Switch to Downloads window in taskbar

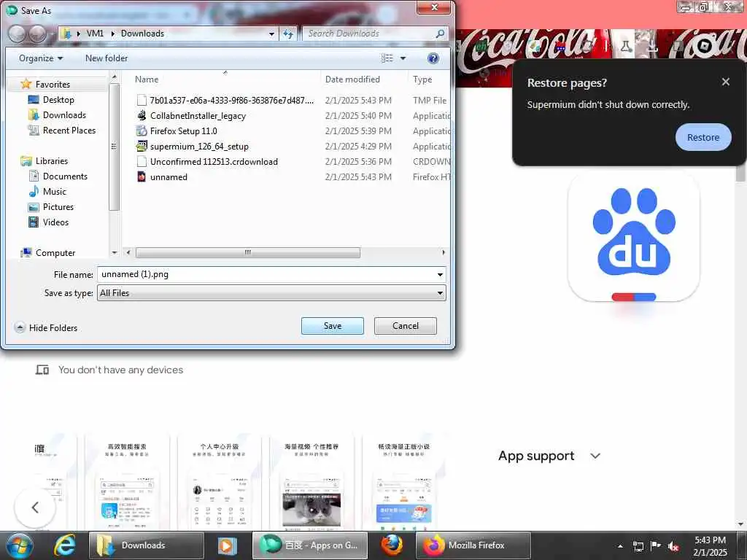146,545
